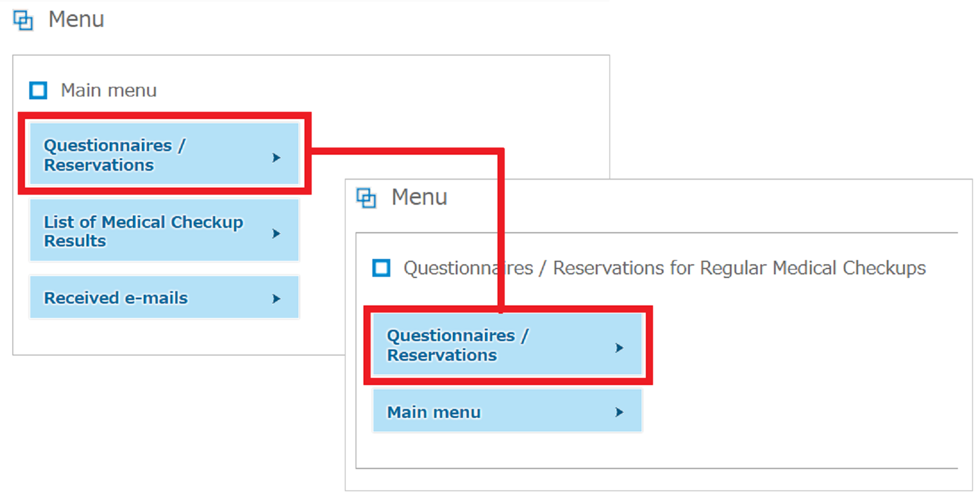This screenshot has height=500, width=980.
Task: Click the arrow on left-panel Questionnaires / Reservations
Action: 276,158
